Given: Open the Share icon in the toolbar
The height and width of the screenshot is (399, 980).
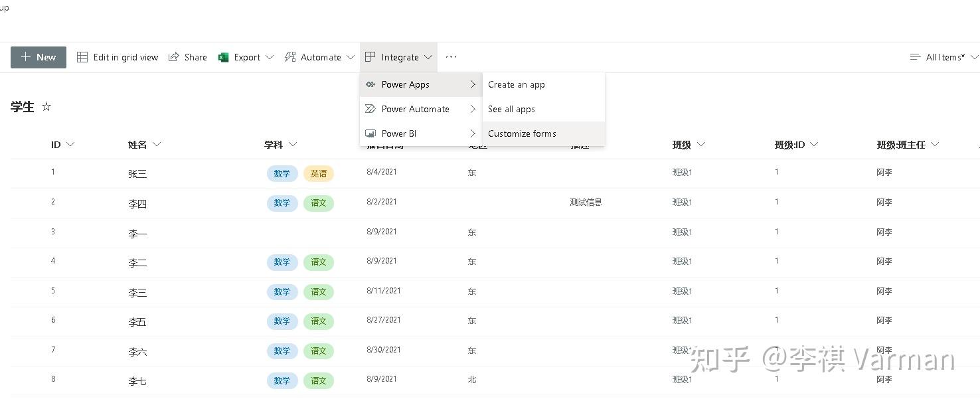Looking at the screenshot, I should (x=173, y=57).
